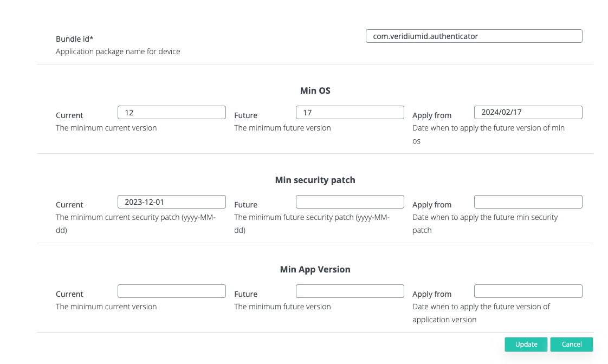The height and width of the screenshot is (364, 608).
Task: Click the "Min security patch" section heading
Action: [x=315, y=180]
